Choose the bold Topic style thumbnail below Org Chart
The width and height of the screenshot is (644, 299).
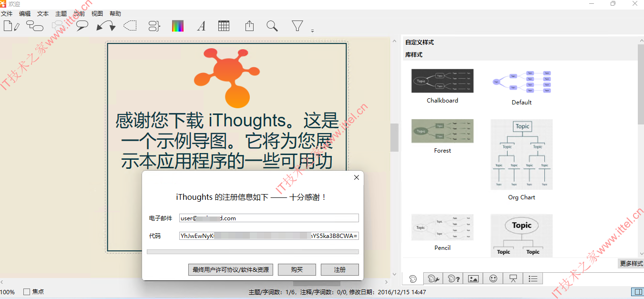point(521,236)
